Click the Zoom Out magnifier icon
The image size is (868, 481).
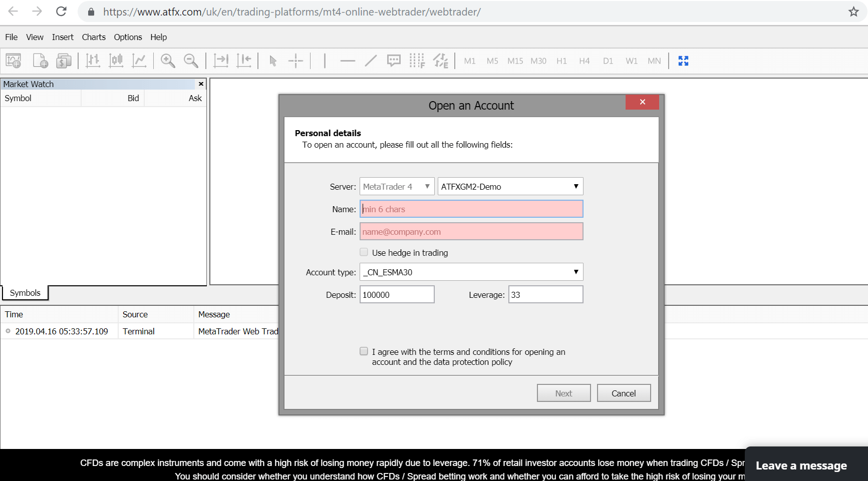pos(191,61)
